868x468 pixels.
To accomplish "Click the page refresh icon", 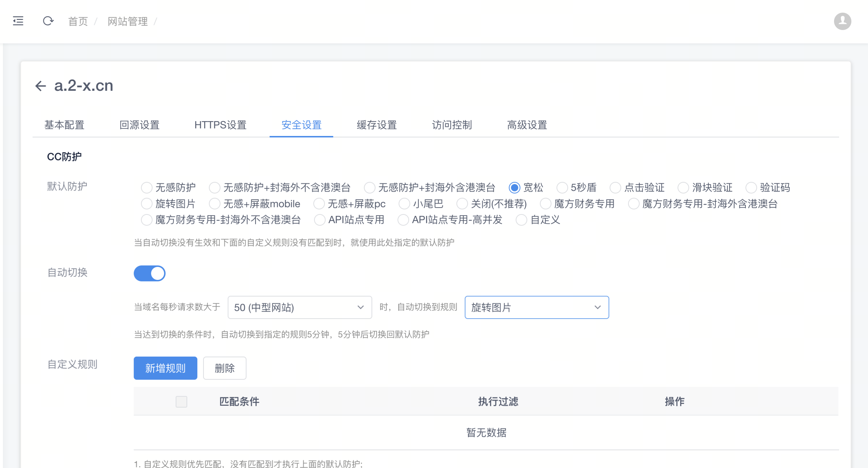I will 48,21.
